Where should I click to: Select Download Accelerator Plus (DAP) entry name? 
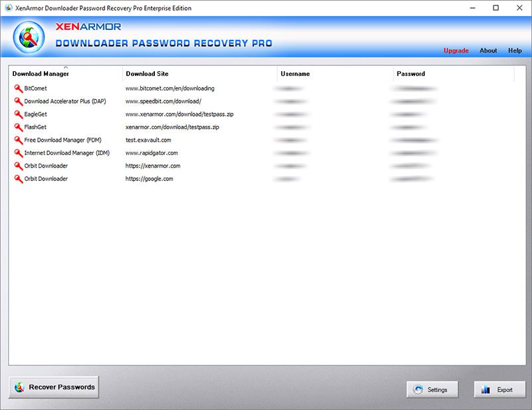(x=65, y=101)
